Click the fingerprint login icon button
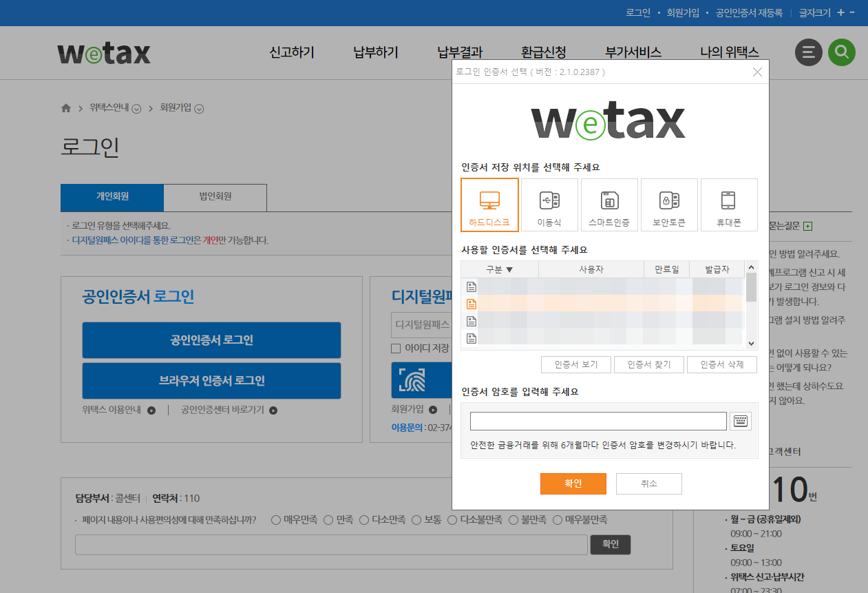This screenshot has width=868, height=593. tap(412, 380)
